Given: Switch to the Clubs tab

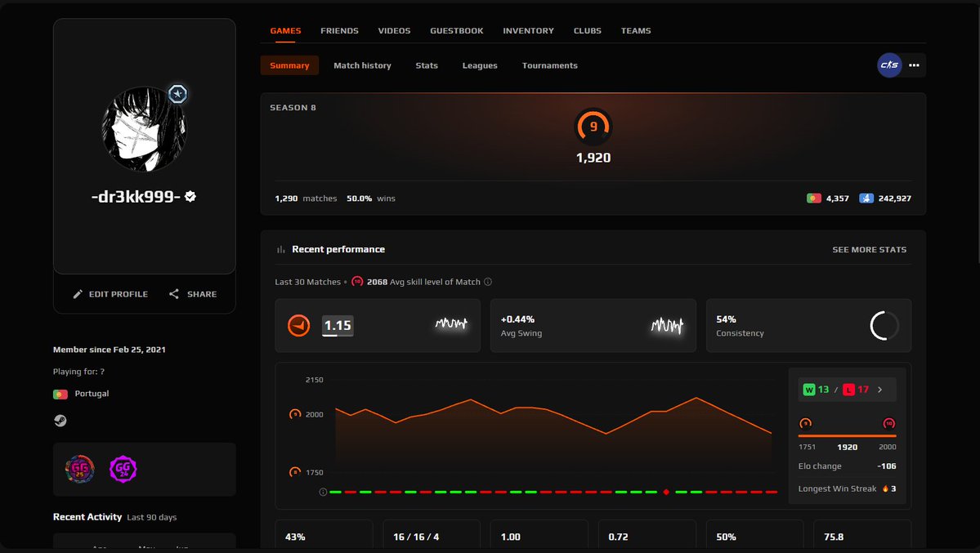Looking at the screenshot, I should tap(588, 30).
